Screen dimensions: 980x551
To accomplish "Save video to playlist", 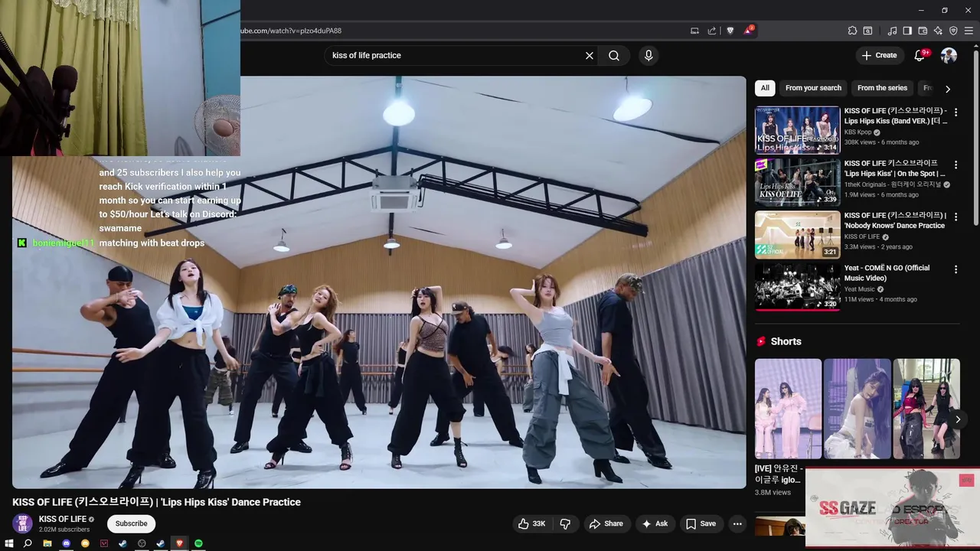I will pos(701,523).
